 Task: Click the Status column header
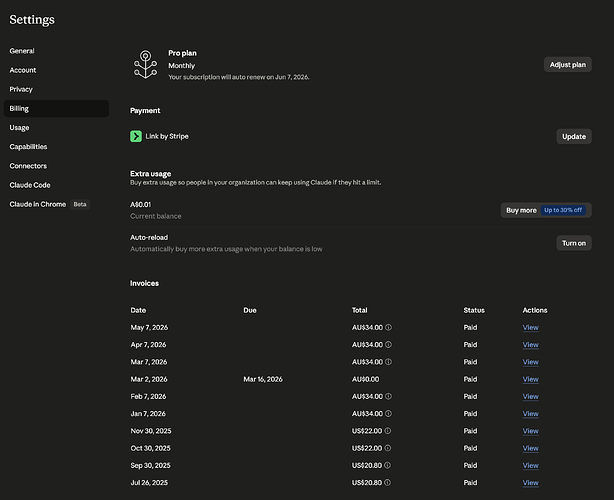click(474, 310)
